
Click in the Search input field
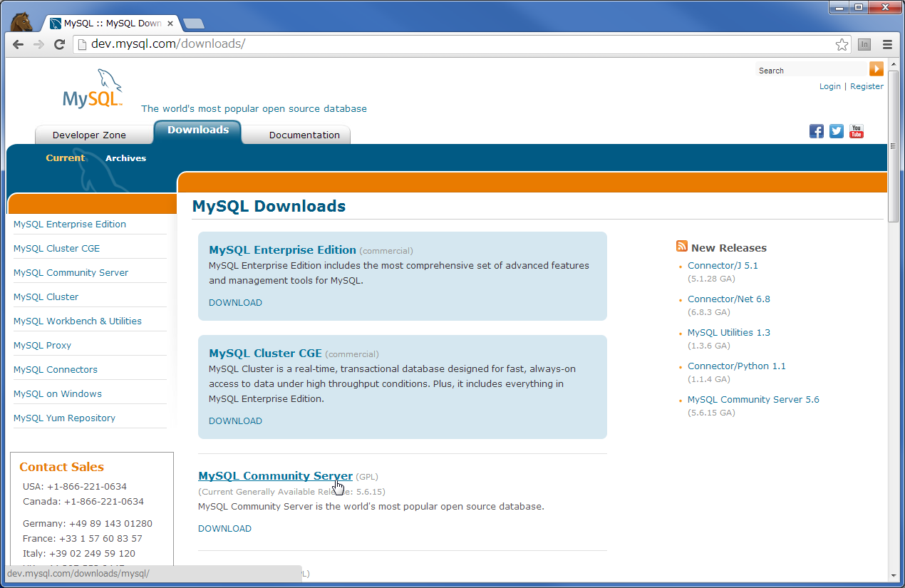click(x=812, y=70)
